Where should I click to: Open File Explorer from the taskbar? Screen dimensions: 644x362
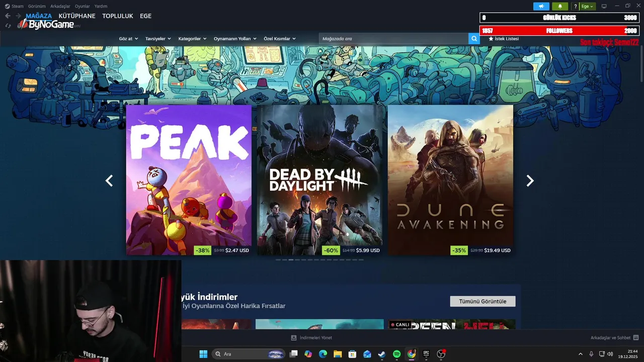click(338, 354)
